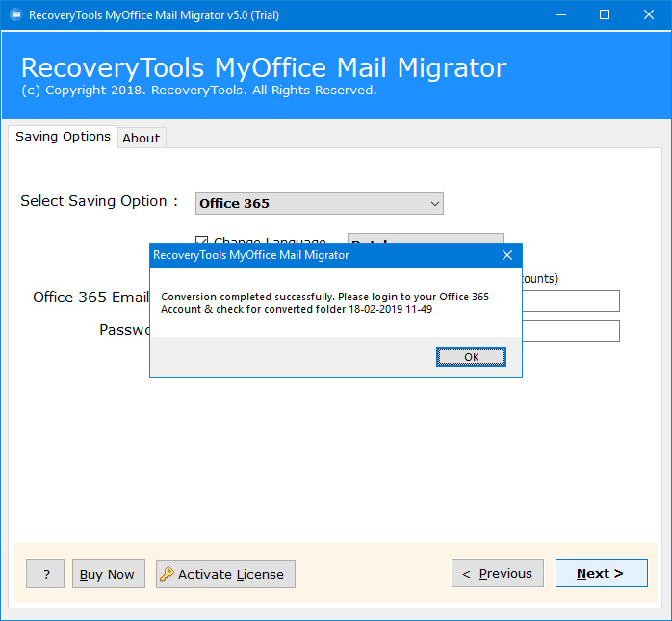Viewport: 672px width, 621px height.
Task: Minimize the Mail Migrator window
Action: tap(561, 15)
